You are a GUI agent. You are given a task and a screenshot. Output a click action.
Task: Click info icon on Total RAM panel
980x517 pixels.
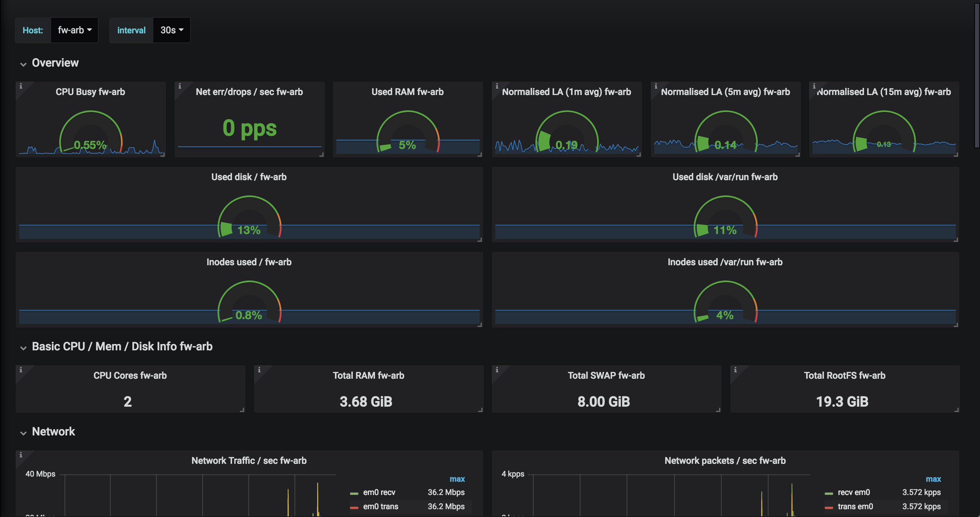[x=259, y=370]
